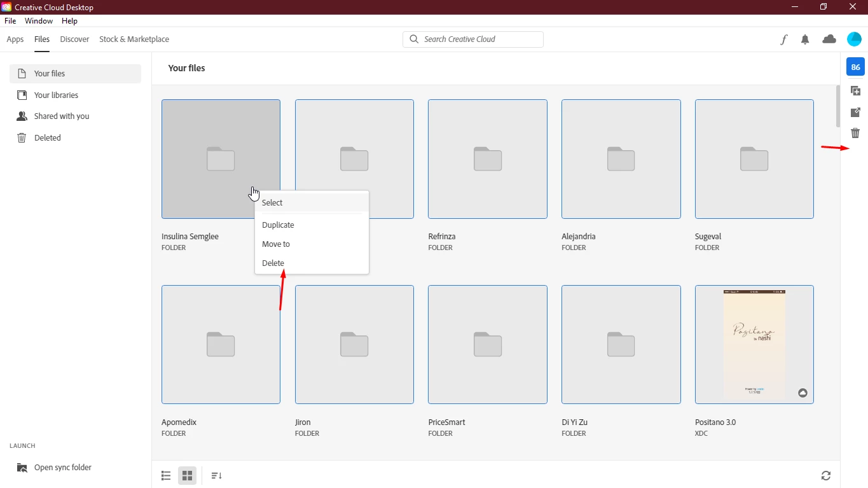Click the Di Yi Zu folder name
The image size is (868, 488).
pyautogui.click(x=575, y=422)
